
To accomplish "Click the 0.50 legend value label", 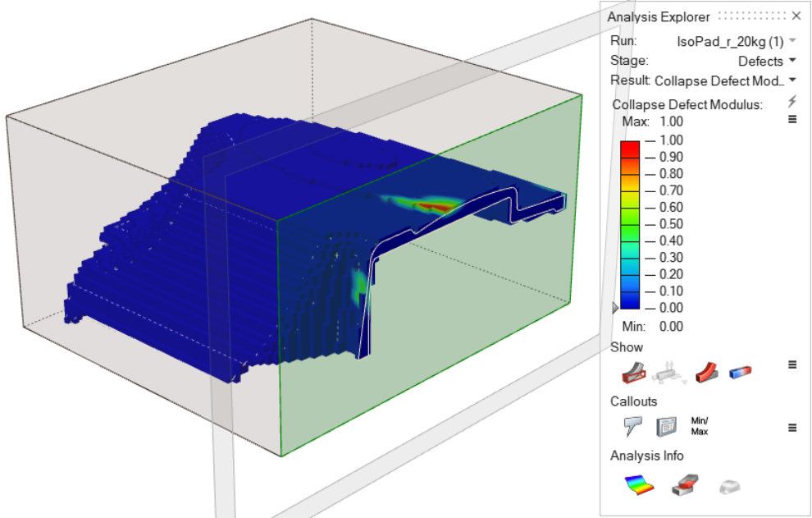I will coord(671,224).
